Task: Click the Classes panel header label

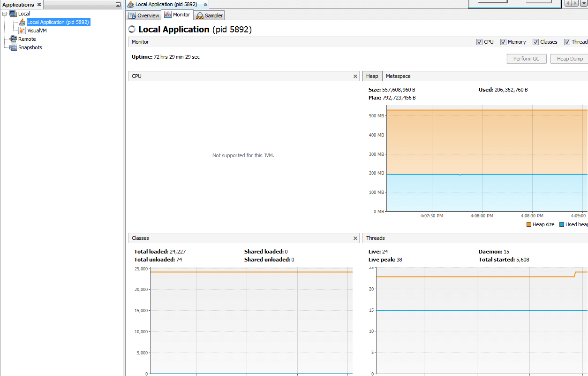Action: click(140, 238)
